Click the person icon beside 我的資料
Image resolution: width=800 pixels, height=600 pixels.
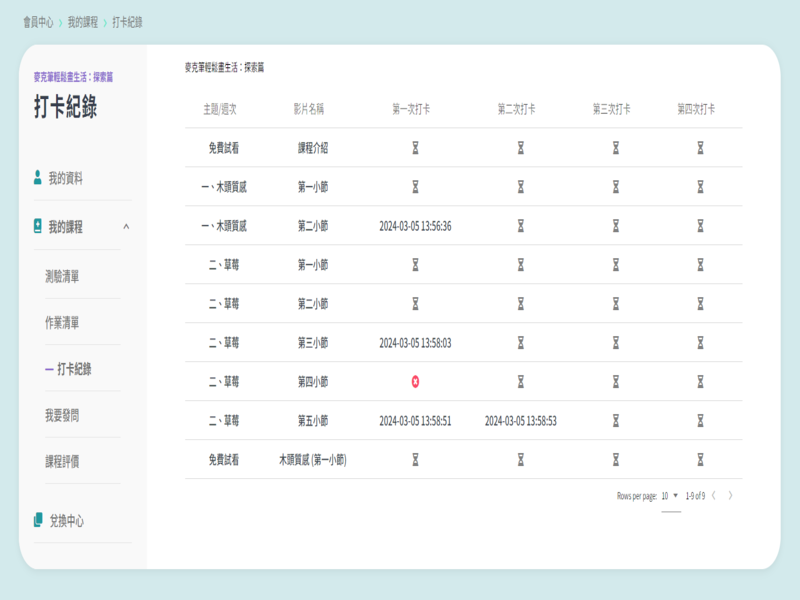tap(38, 178)
